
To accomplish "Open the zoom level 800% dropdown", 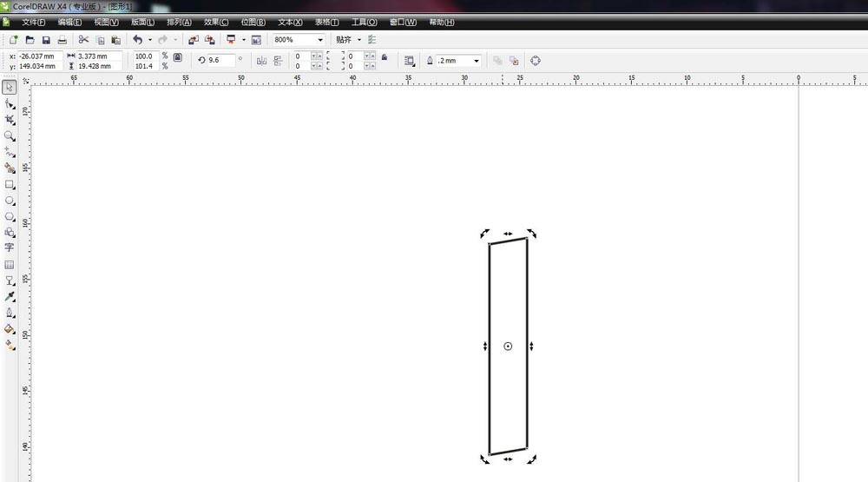I will [320, 40].
